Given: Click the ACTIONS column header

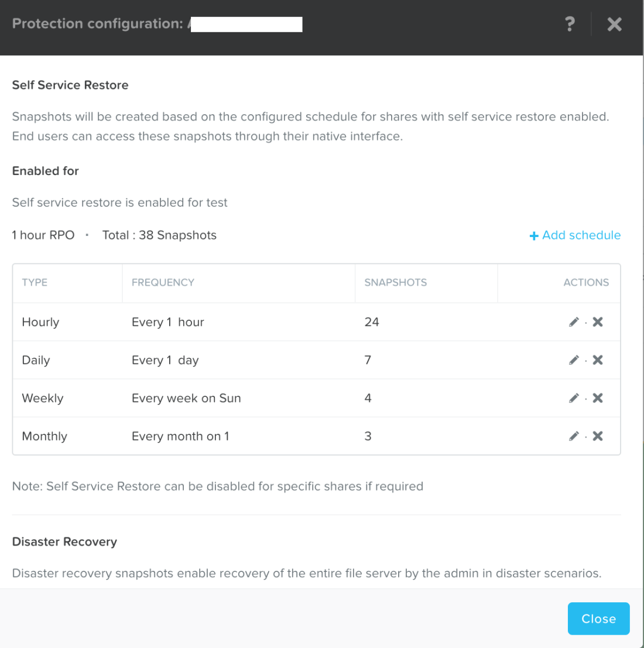Looking at the screenshot, I should [585, 282].
